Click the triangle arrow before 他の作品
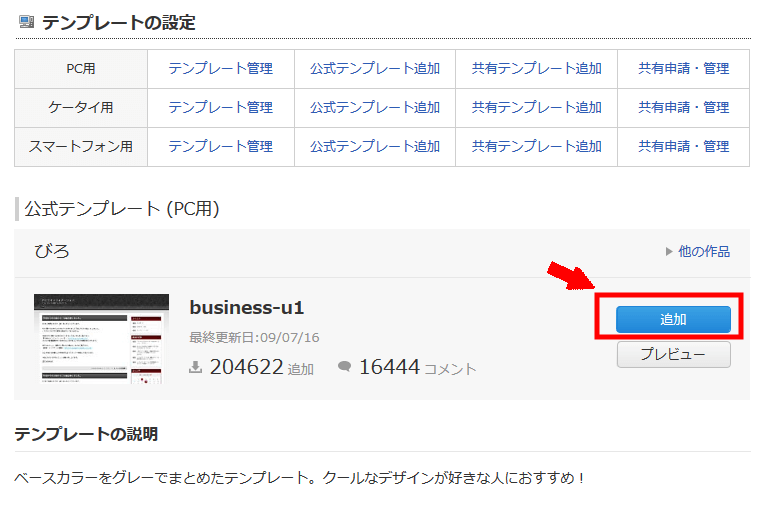Viewport: 777px width, 530px height. click(668, 252)
